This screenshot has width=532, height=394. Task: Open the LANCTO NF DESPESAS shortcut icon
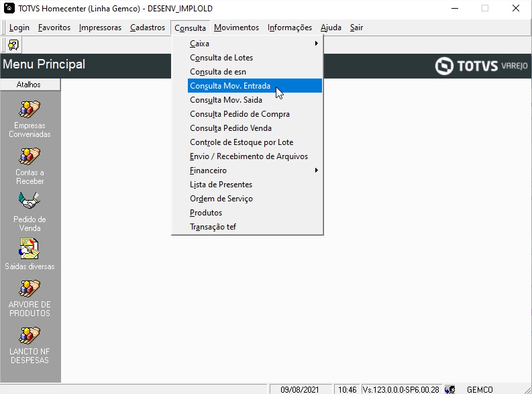coord(30,336)
